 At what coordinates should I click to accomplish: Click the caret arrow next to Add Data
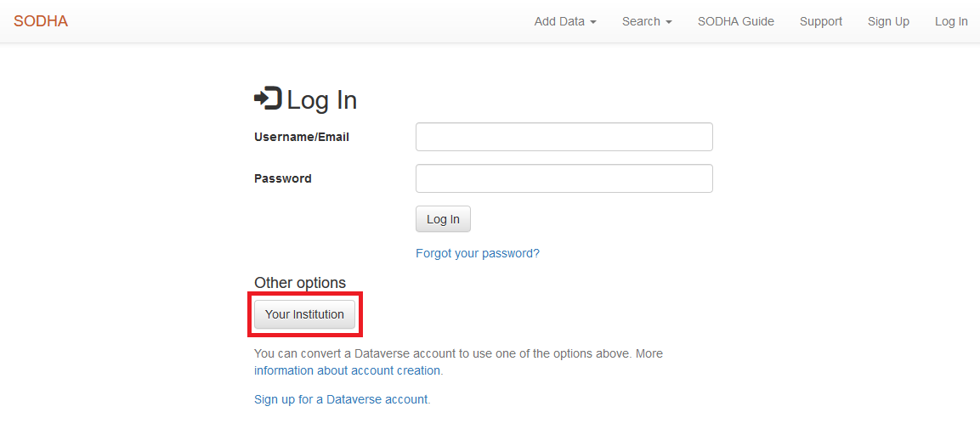coord(593,22)
